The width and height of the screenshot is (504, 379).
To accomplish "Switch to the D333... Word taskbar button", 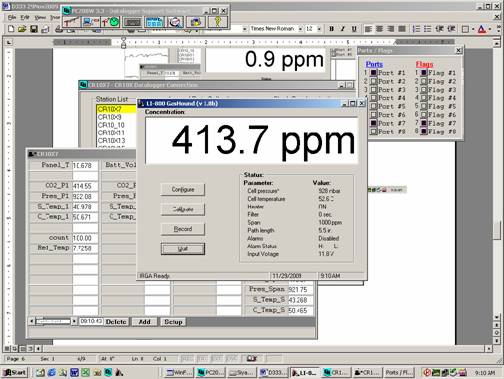I will pyautogui.click(x=273, y=372).
